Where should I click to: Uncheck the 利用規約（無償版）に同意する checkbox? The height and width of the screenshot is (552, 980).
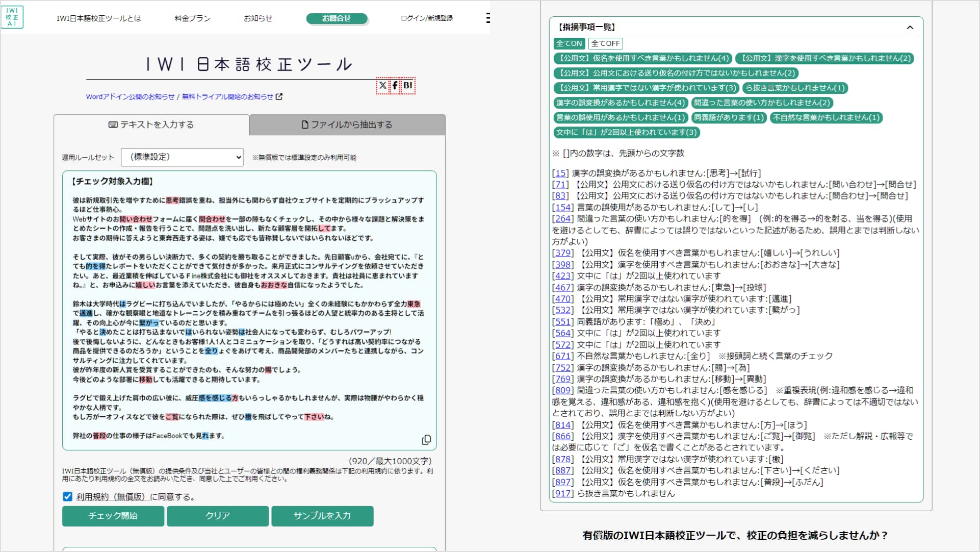[67, 496]
